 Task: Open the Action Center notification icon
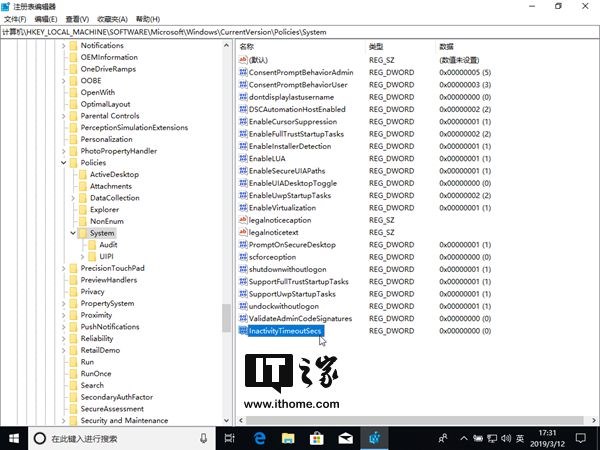580,438
